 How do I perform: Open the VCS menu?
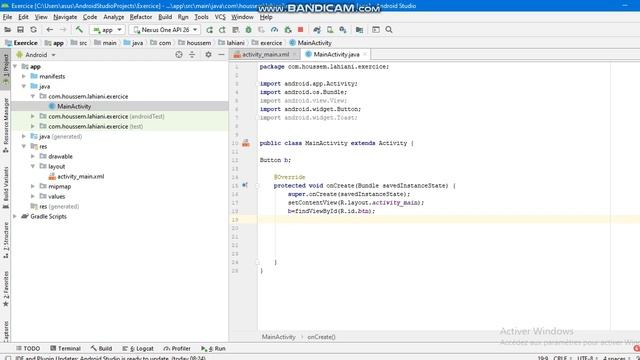220,17
